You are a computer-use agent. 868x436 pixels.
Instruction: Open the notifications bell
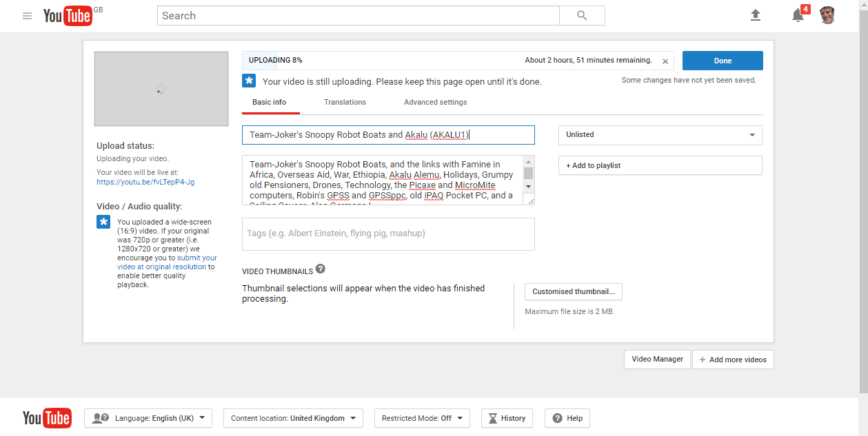click(798, 15)
